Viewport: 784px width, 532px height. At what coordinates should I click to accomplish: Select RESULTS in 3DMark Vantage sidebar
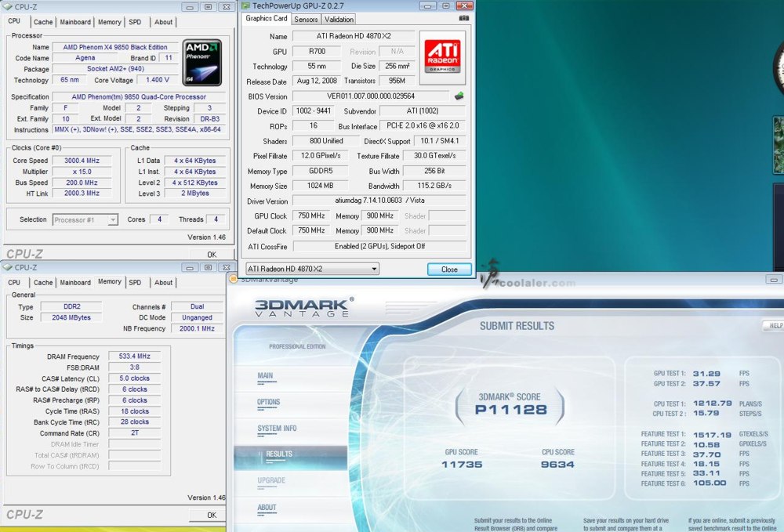(279, 454)
